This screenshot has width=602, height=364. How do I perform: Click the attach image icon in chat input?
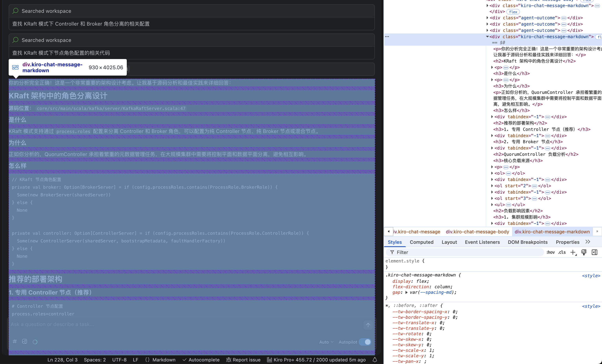coord(25,342)
